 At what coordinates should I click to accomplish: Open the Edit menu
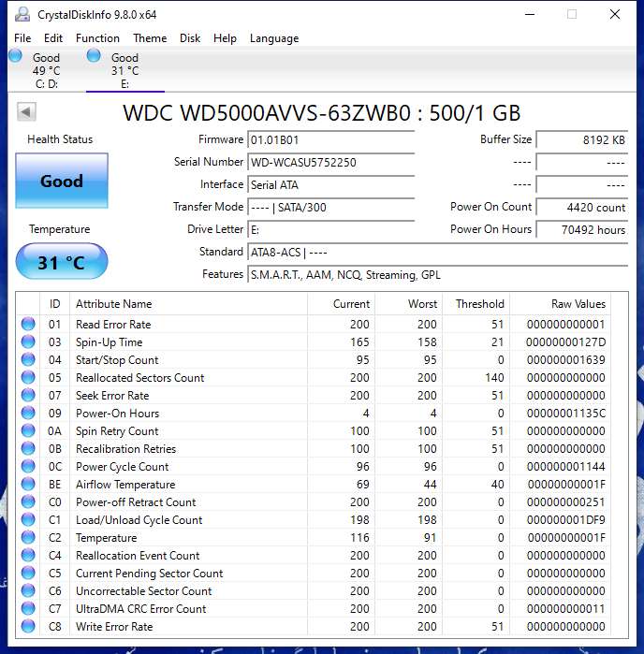coord(53,38)
